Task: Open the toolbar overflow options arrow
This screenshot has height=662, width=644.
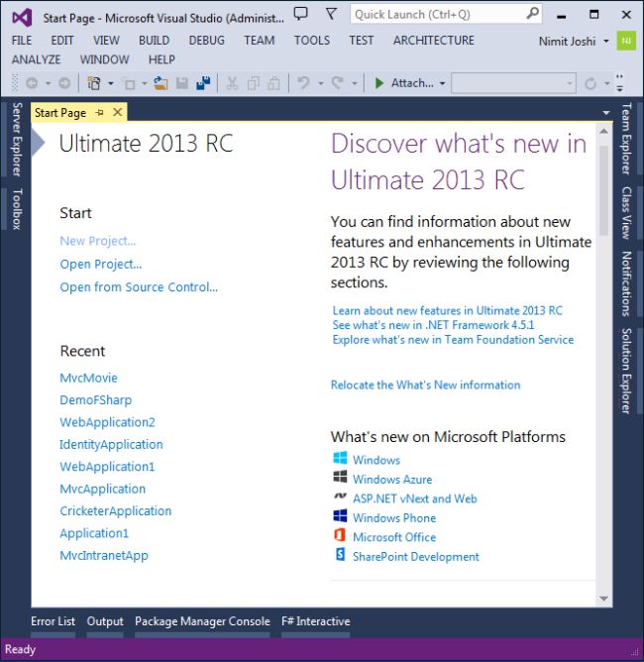Action: [619, 83]
